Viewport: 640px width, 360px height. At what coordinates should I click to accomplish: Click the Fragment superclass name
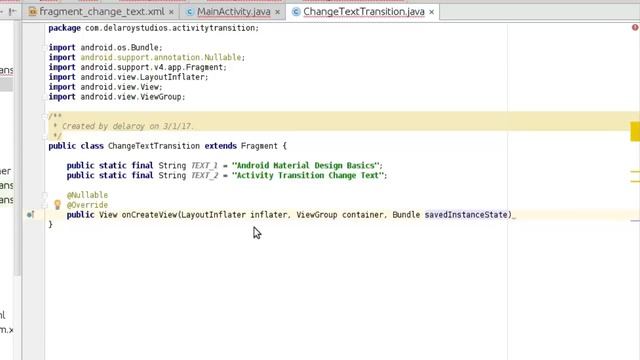coord(259,146)
